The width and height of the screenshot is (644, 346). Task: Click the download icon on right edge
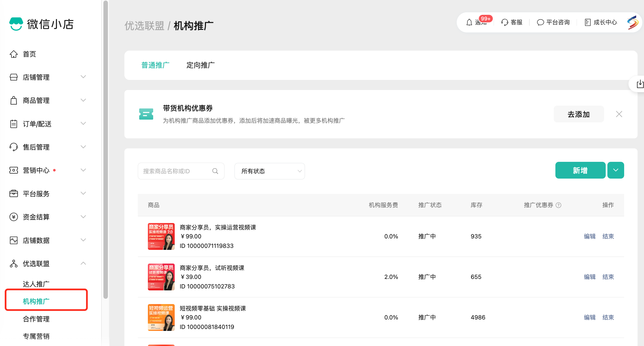click(x=640, y=84)
